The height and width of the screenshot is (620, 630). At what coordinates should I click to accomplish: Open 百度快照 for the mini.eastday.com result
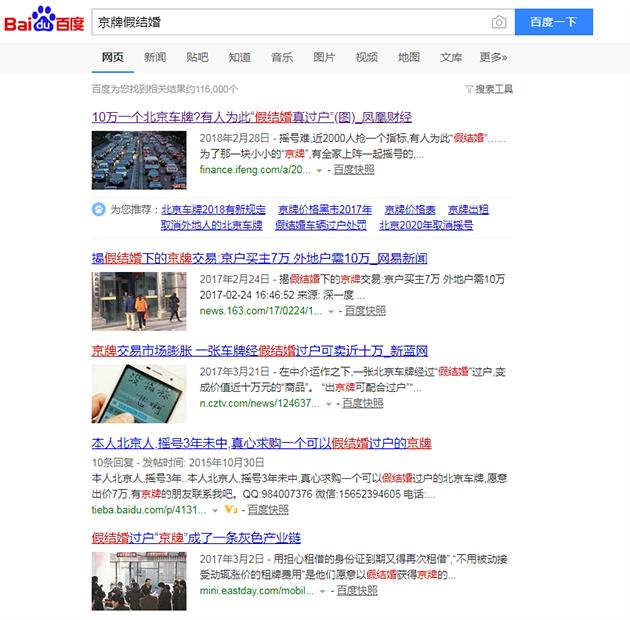click(357, 591)
